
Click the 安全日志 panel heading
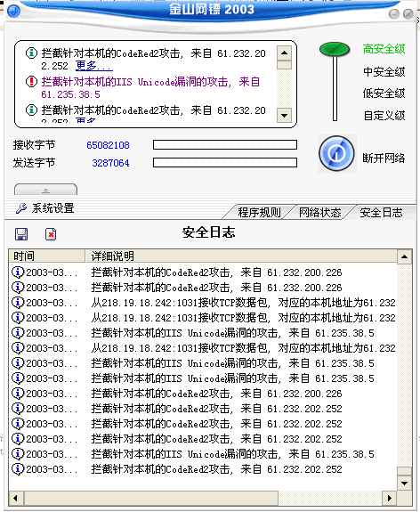point(209,232)
